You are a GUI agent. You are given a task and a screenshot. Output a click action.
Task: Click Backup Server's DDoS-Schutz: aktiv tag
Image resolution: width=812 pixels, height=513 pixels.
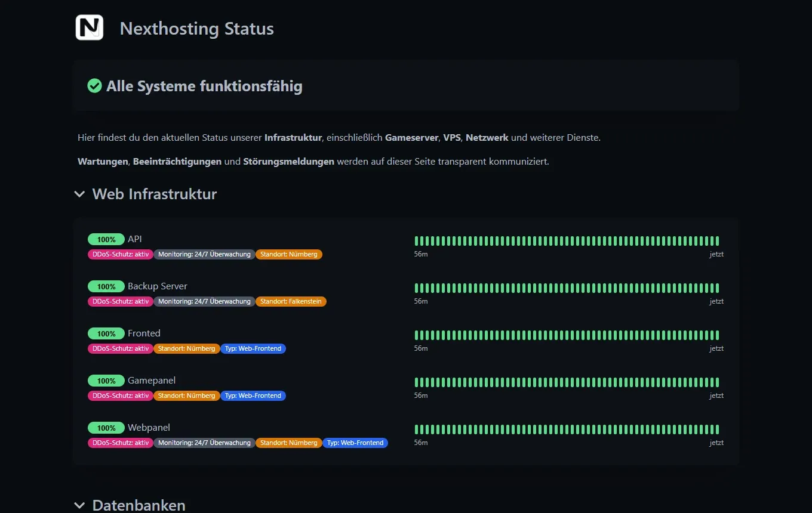click(121, 301)
